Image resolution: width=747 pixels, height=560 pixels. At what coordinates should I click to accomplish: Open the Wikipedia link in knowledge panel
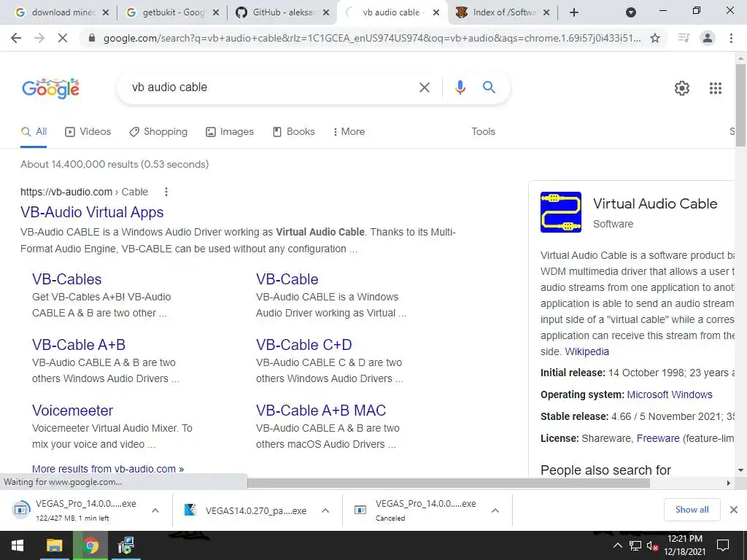[x=587, y=352]
